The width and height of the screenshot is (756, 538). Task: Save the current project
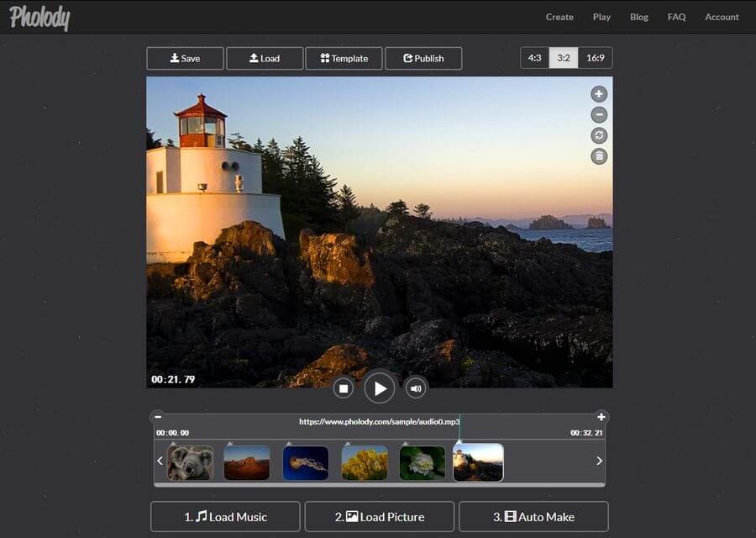185,58
